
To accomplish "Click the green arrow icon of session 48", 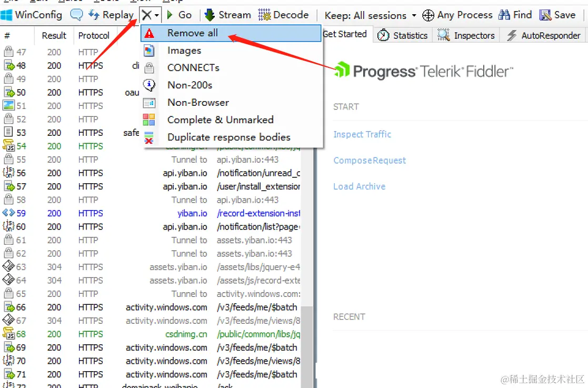I will 9,65.
